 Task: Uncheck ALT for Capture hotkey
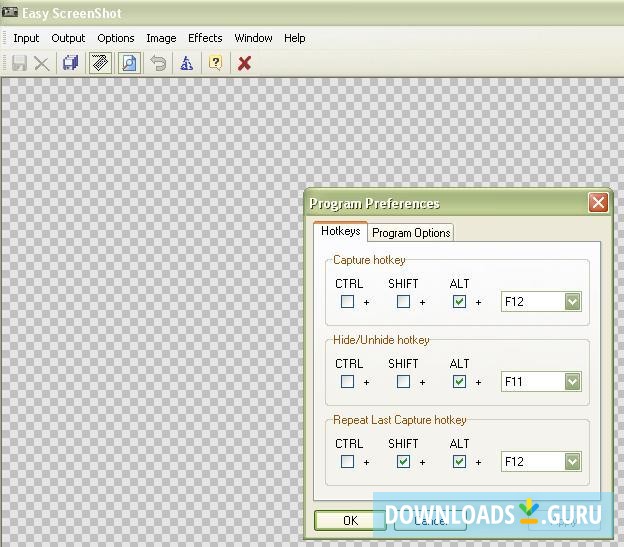click(460, 302)
